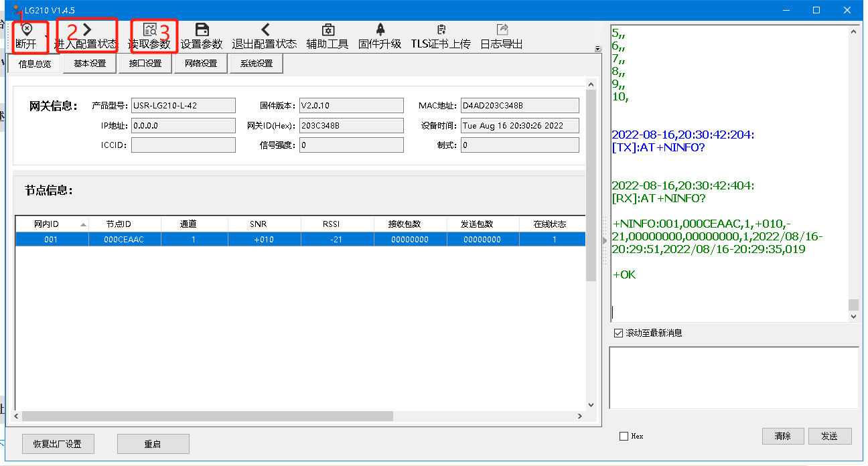This screenshot has height=466, width=868.
Task: Switch to the 网络设置 tab
Action: [x=201, y=64]
